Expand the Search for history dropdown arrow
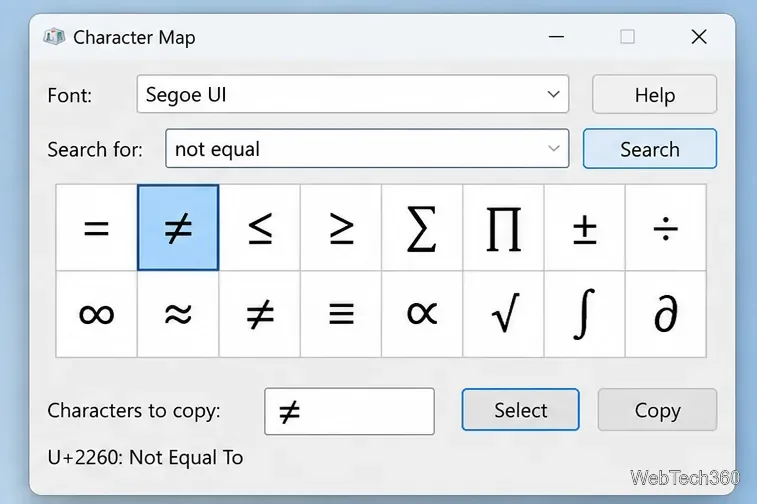This screenshot has height=504, width=757. 554,148
